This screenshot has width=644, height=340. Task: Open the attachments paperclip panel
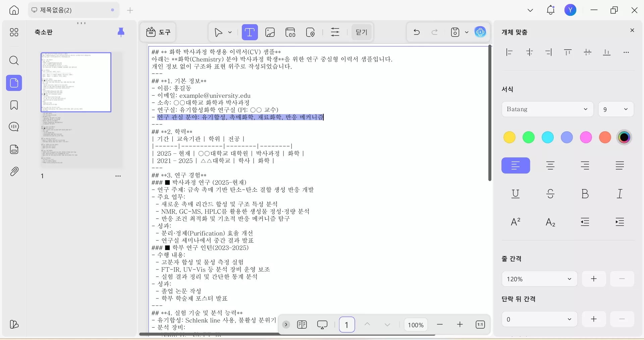point(14,171)
